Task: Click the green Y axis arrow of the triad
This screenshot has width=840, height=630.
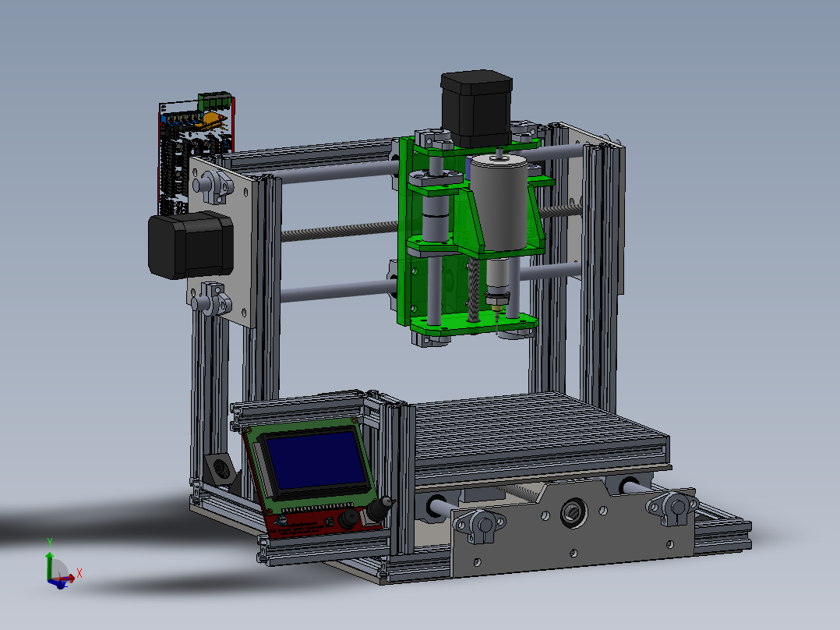Action: [49, 565]
